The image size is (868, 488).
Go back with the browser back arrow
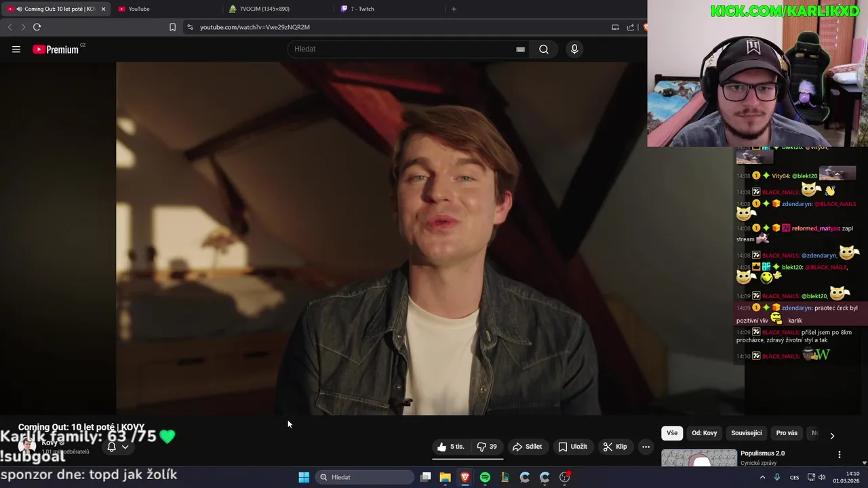[9, 27]
